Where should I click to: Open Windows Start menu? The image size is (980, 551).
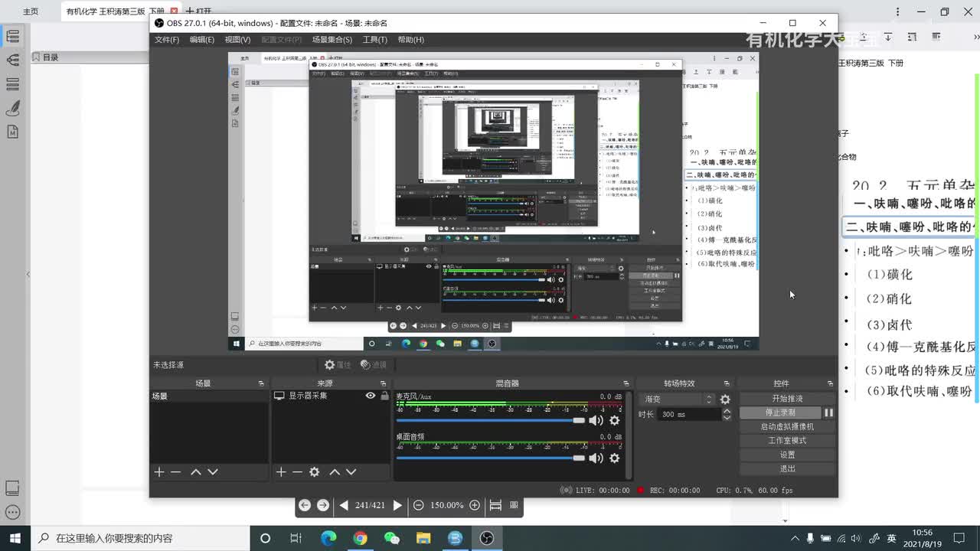point(15,538)
